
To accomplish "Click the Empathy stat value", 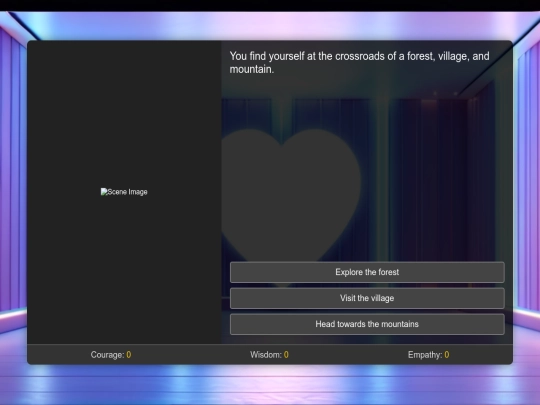I will (447, 355).
